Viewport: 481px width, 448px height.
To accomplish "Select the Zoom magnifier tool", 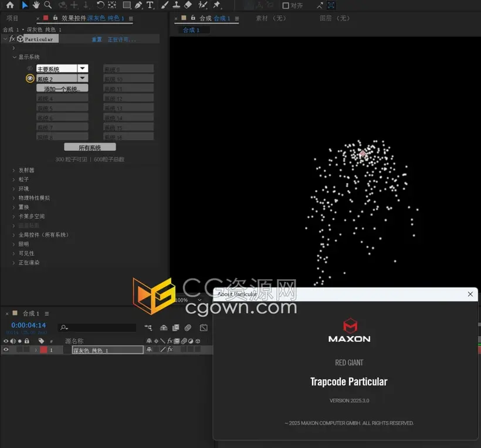I will coord(48,5).
